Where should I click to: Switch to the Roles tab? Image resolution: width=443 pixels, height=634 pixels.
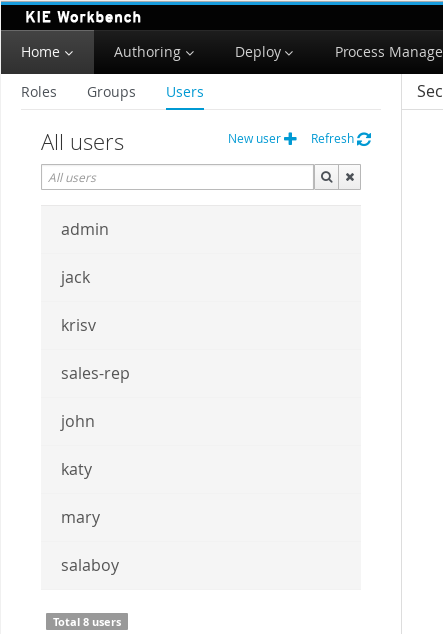39,92
